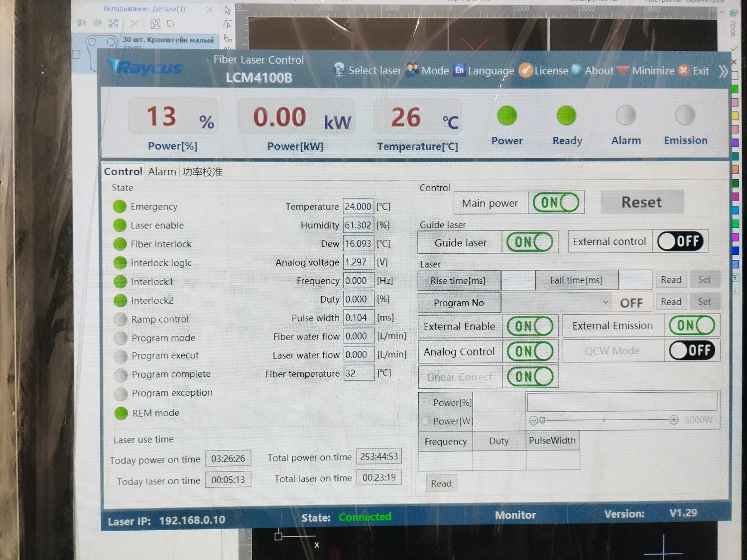Click the power slider track

[x=604, y=420]
